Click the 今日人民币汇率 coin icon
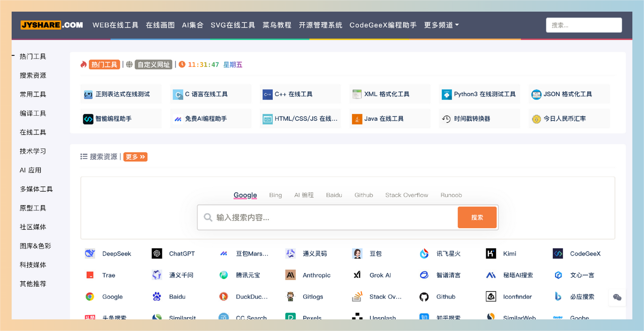The height and width of the screenshot is (331, 644). click(x=536, y=119)
